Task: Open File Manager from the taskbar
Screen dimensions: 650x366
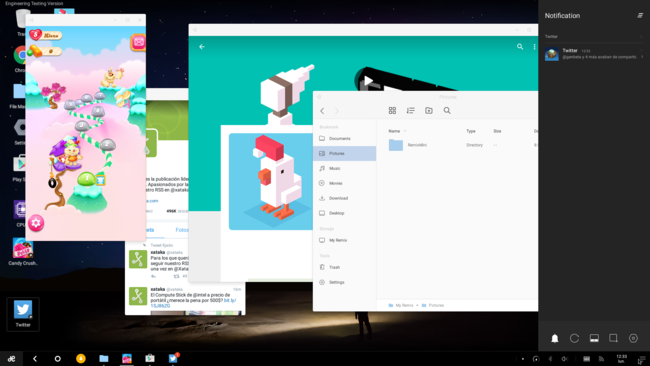Action: (x=104, y=359)
